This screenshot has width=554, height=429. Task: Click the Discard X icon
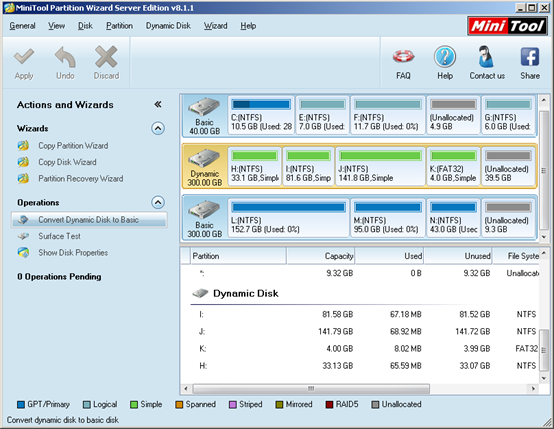tap(106, 57)
